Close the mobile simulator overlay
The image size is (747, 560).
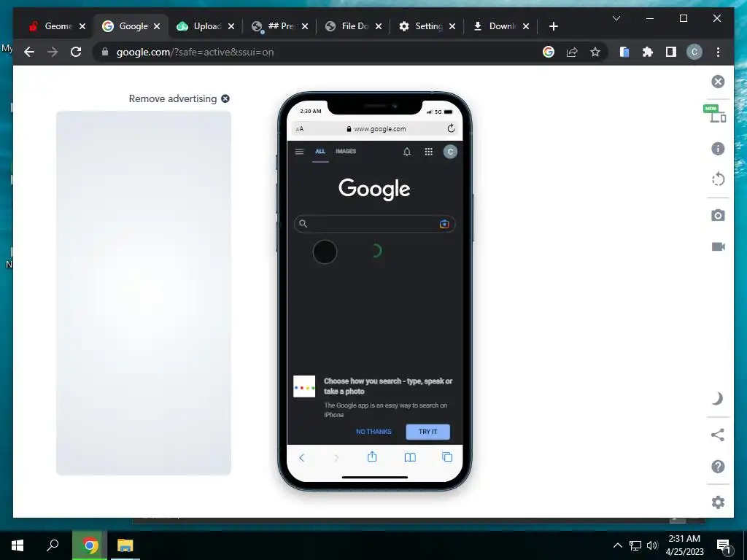[x=718, y=82]
